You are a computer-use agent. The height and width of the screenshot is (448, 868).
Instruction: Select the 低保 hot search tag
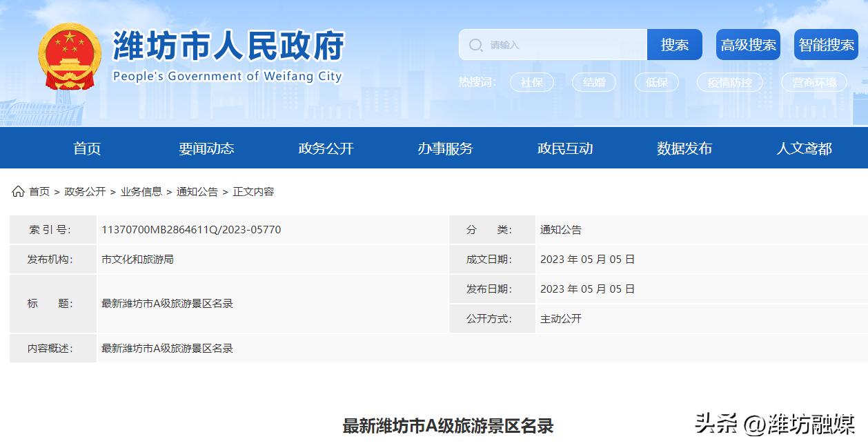[x=656, y=82]
